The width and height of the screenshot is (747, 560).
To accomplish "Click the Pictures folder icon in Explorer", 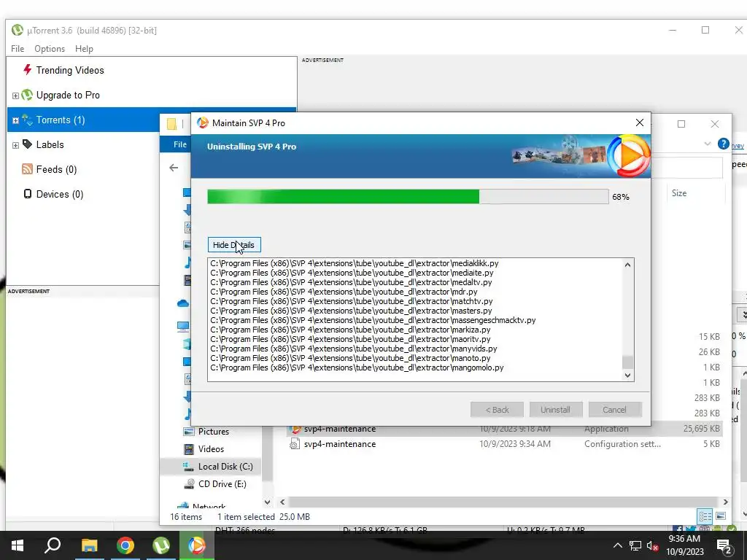I will tap(189, 432).
